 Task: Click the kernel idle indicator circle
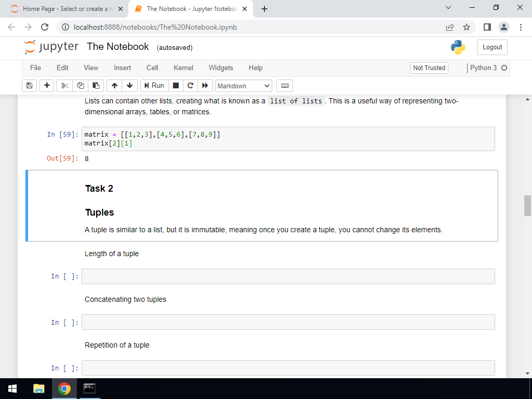(504, 68)
